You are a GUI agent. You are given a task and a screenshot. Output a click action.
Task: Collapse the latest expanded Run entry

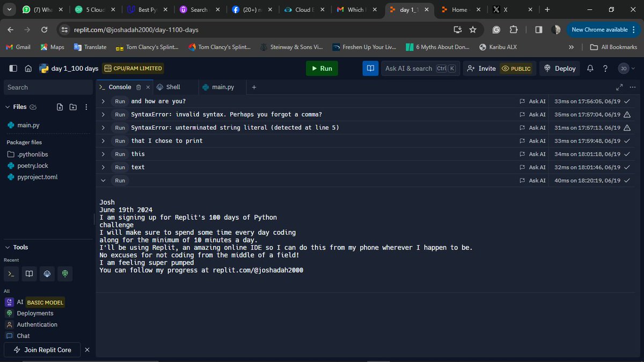pos(103,180)
